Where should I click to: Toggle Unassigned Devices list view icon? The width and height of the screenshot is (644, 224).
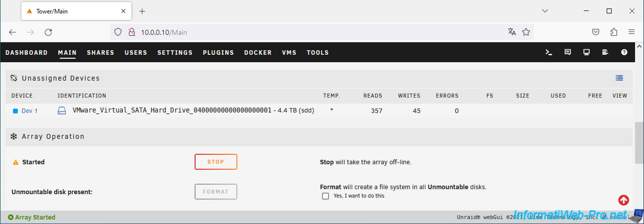coord(619,78)
